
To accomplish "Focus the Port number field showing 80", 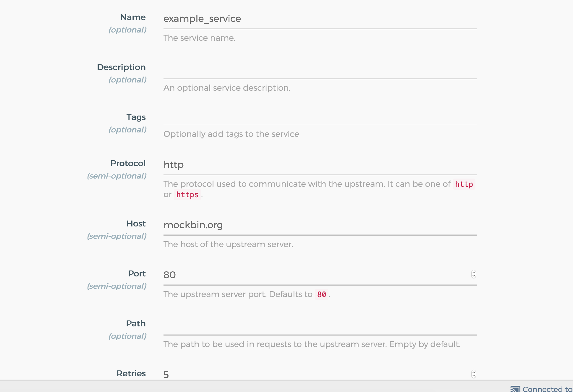I will pyautogui.click(x=316, y=275).
